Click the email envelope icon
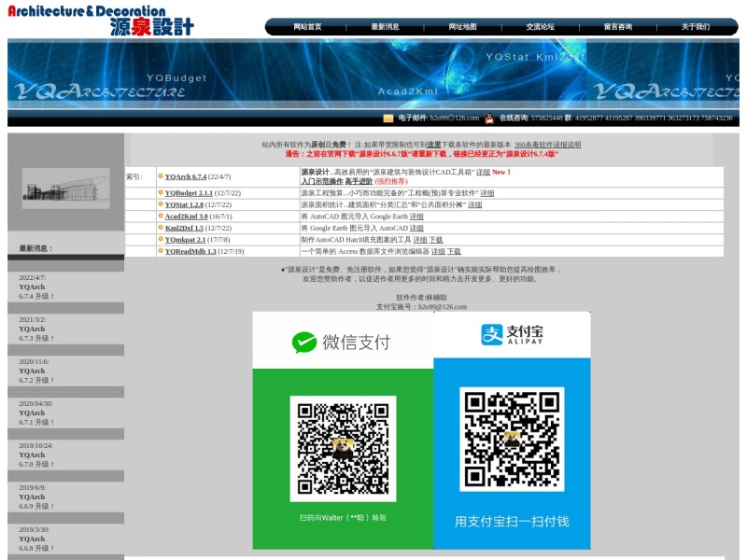747x560 pixels. pyautogui.click(x=388, y=119)
